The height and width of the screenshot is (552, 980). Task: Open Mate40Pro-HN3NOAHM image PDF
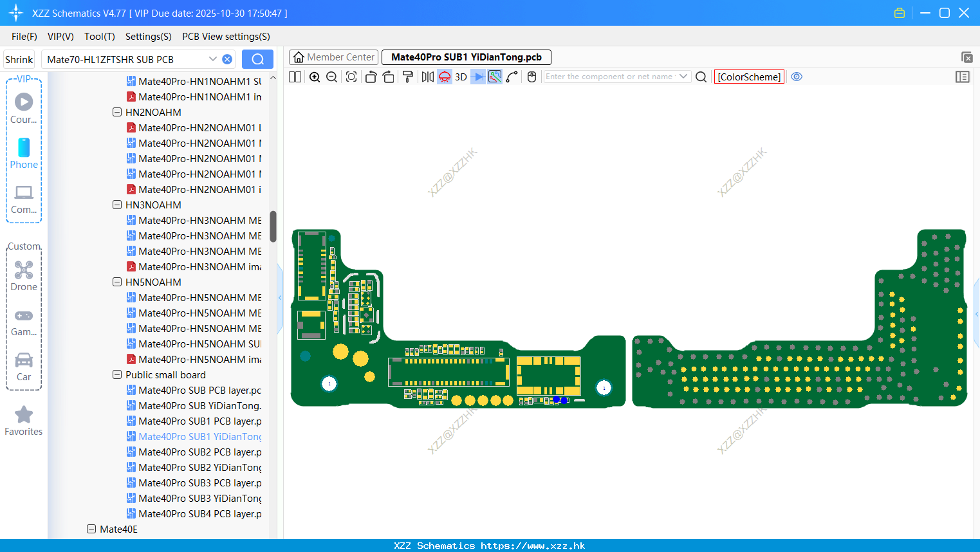click(194, 266)
